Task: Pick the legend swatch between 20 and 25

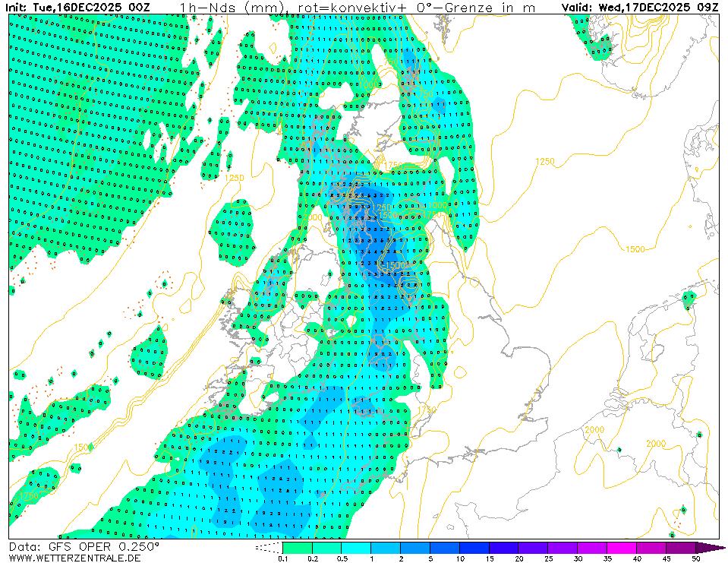Action: (534, 548)
